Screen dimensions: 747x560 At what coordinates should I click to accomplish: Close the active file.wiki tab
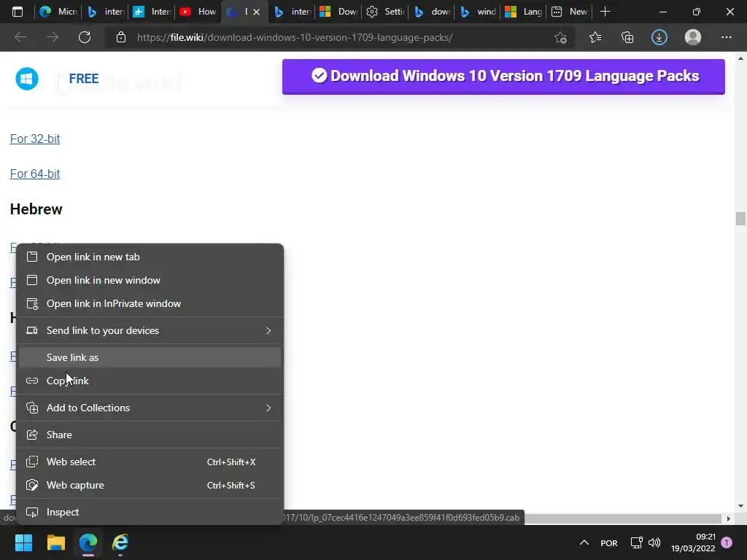click(x=256, y=12)
